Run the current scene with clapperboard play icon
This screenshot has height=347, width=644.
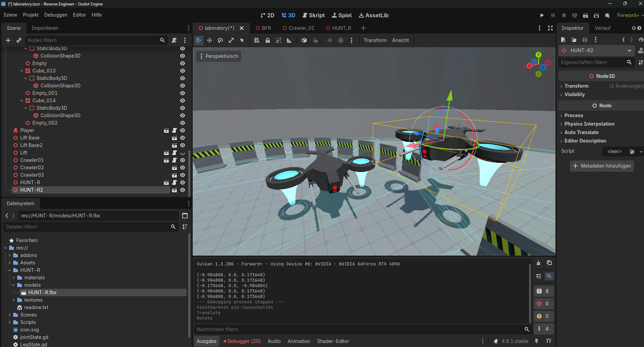(x=586, y=15)
